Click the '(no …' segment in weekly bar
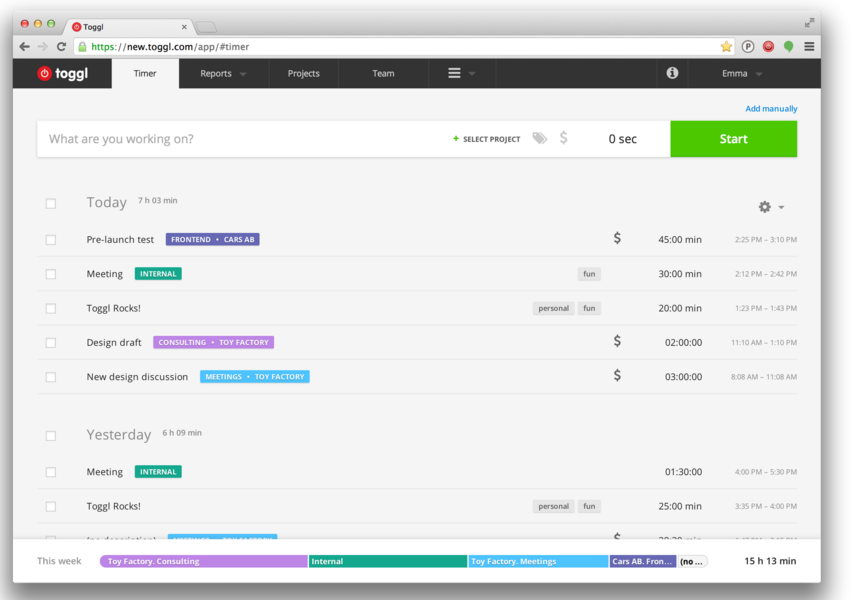The image size is (853, 600). pyautogui.click(x=692, y=561)
